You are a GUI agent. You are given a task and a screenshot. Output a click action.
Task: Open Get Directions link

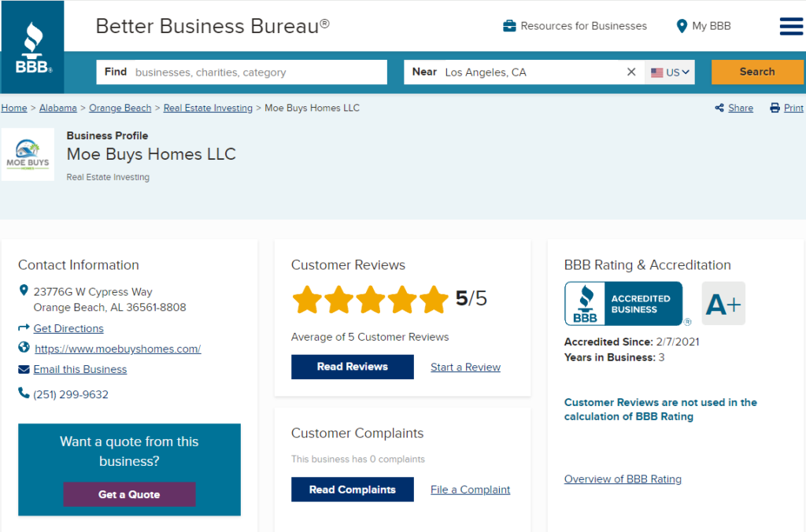pyautogui.click(x=68, y=328)
